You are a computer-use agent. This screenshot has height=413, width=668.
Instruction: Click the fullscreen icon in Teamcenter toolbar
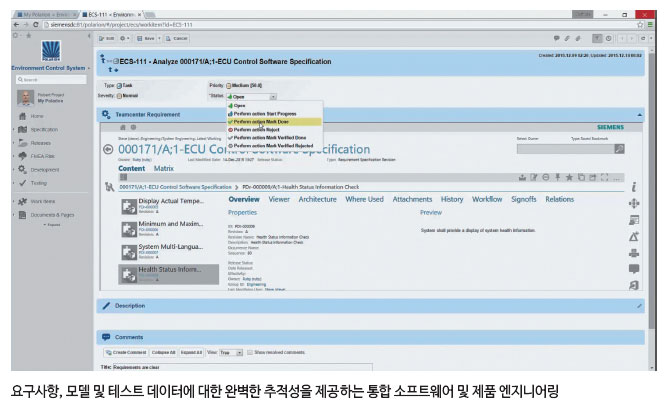point(605,177)
